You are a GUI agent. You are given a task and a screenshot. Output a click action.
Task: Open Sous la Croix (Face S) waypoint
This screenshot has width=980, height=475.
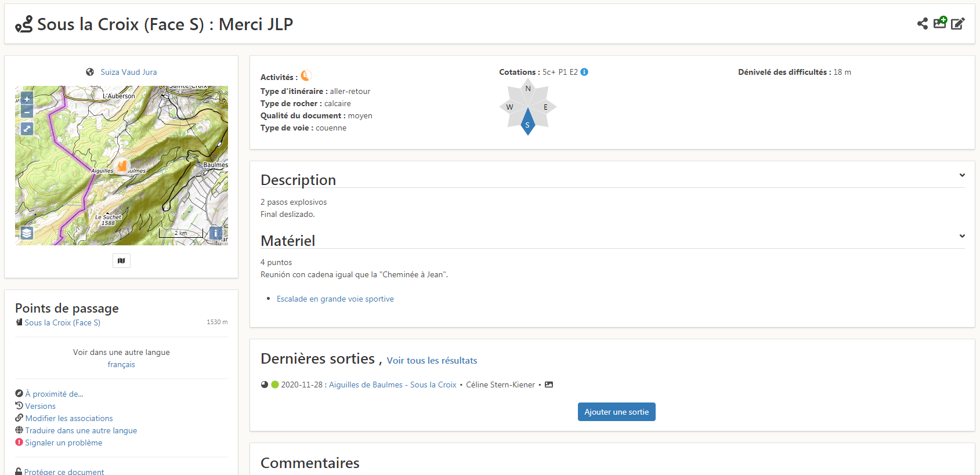[62, 322]
